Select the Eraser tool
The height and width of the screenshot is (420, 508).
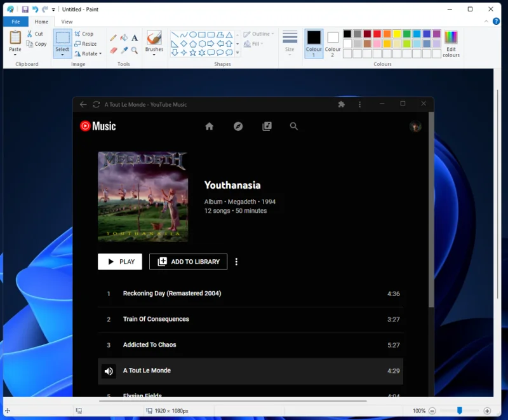pyautogui.click(x=113, y=50)
